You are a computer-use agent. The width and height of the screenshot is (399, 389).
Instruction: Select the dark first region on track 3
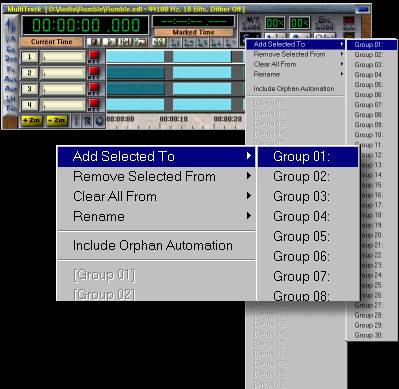(x=136, y=89)
